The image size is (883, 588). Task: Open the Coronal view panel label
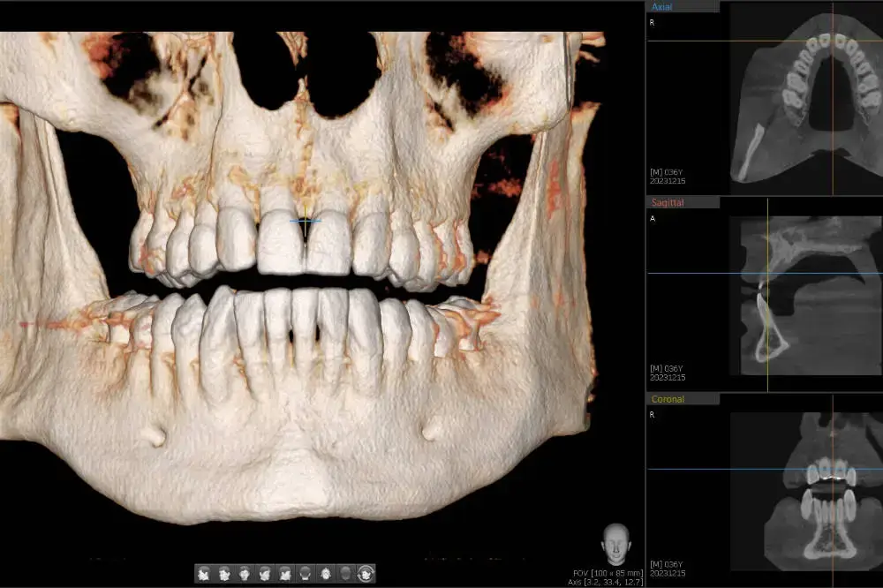pyautogui.click(x=668, y=399)
